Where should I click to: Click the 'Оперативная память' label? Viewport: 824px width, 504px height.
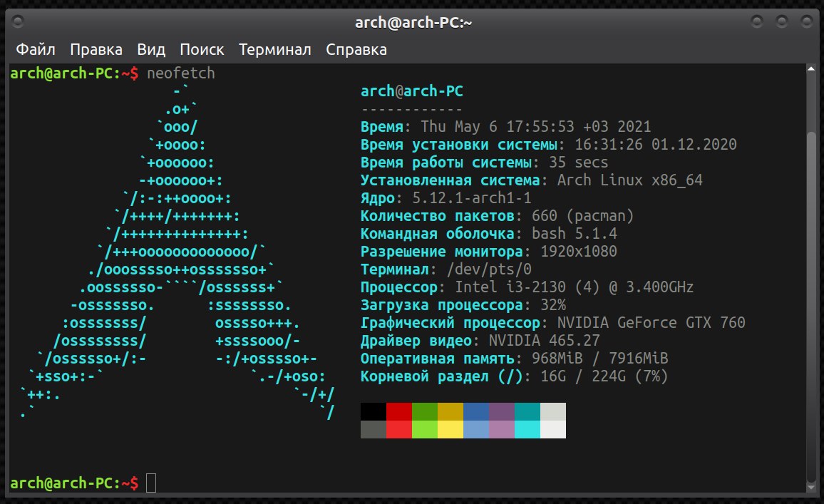pyautogui.click(x=437, y=359)
